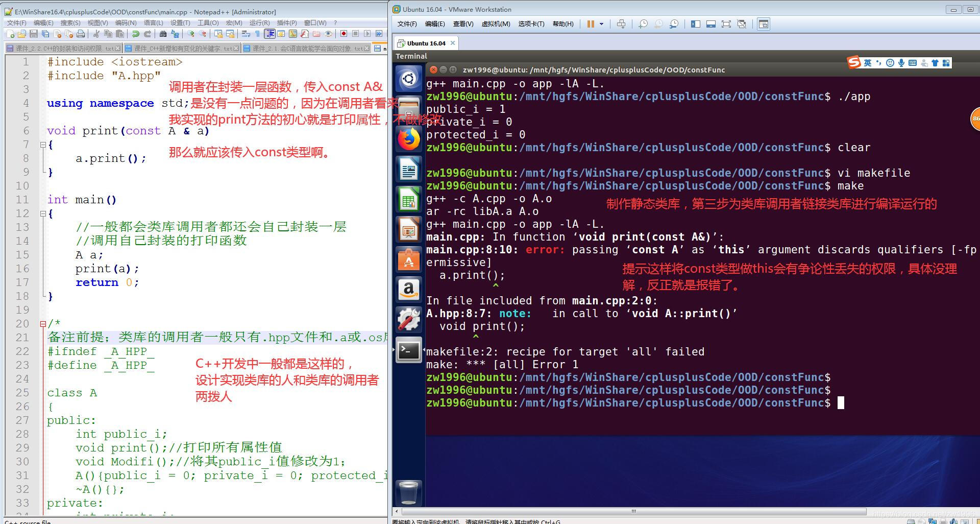The height and width of the screenshot is (524, 980).
Task: Toggle the VMware library sidebar view
Action: tap(695, 24)
